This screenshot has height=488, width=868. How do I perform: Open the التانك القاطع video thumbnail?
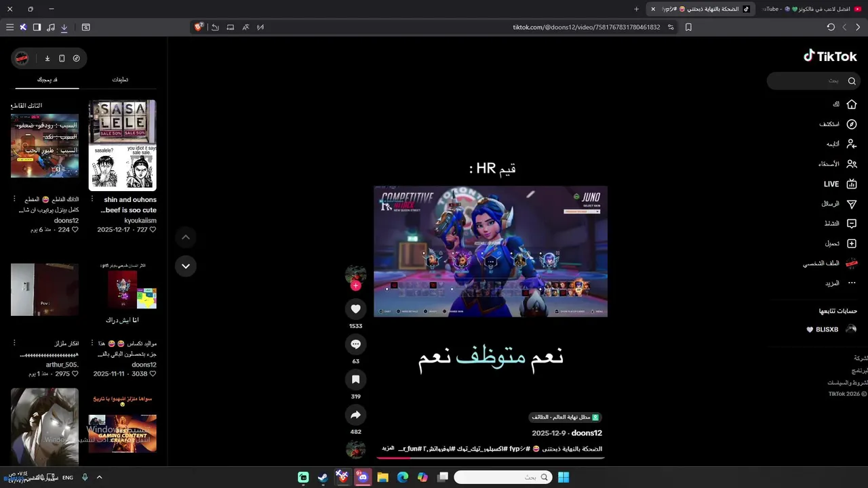[45, 146]
